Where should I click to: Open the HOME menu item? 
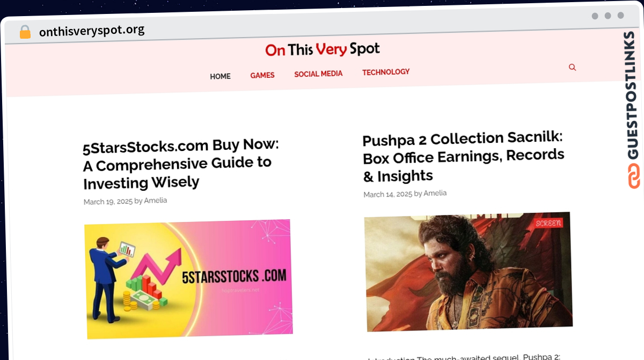pyautogui.click(x=220, y=76)
